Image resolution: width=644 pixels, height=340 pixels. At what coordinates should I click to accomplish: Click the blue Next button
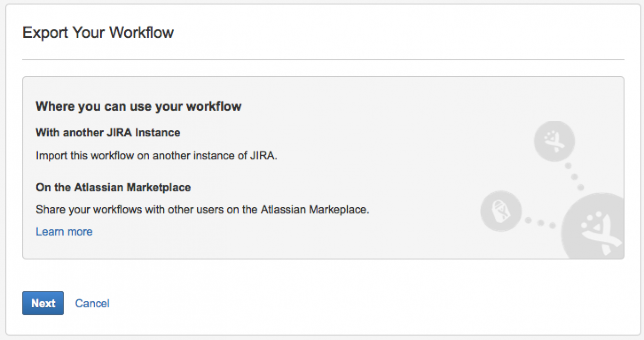[43, 303]
